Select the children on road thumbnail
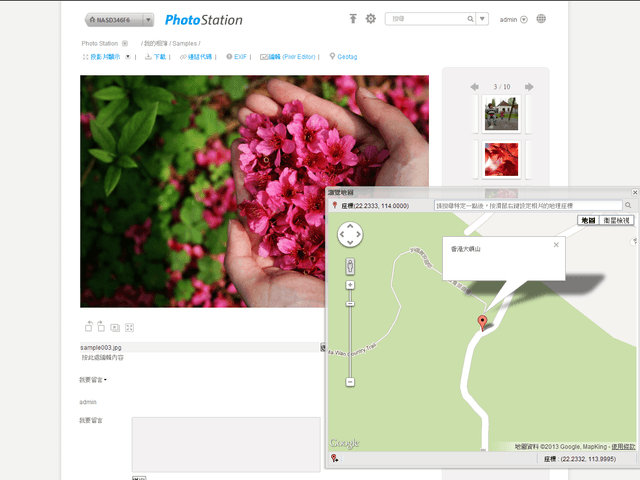 click(501, 114)
